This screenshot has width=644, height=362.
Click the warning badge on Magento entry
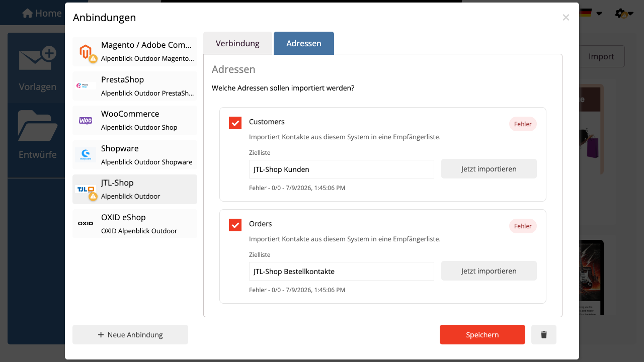pos(93,59)
